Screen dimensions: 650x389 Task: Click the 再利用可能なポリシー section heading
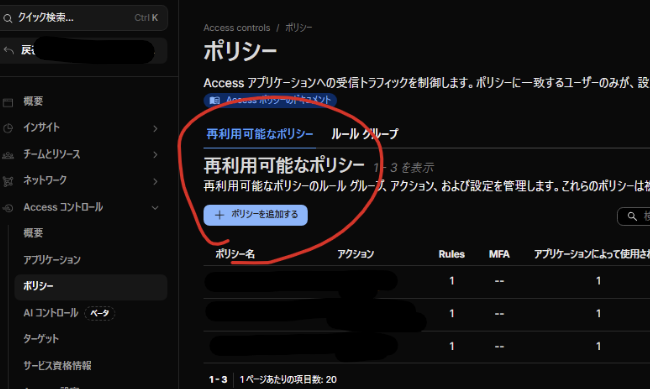(284, 165)
